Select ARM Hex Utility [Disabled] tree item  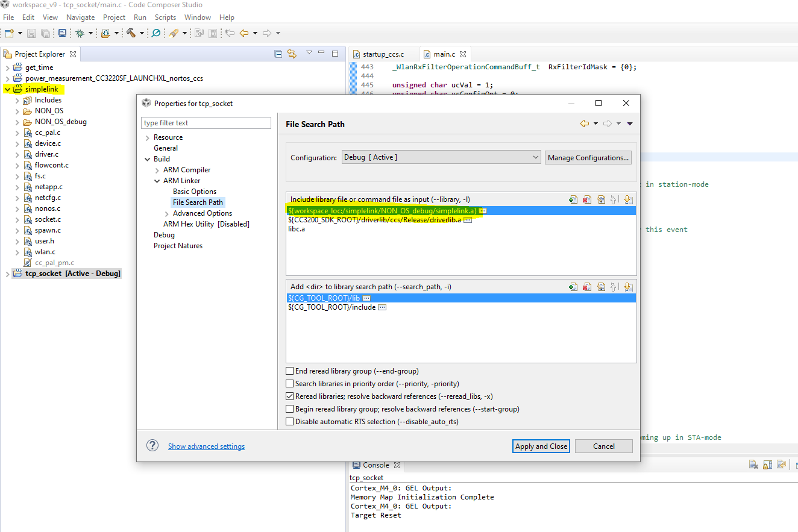click(206, 224)
